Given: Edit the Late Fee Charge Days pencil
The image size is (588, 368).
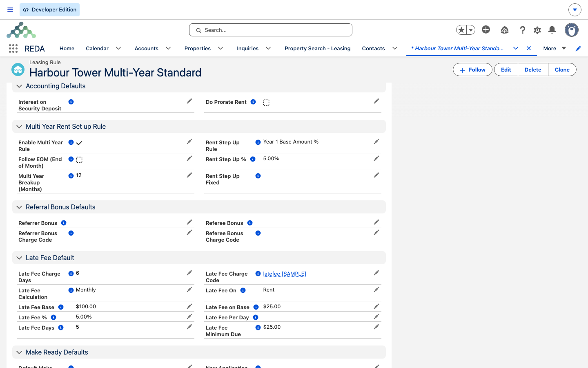Looking at the screenshot, I should point(189,273).
